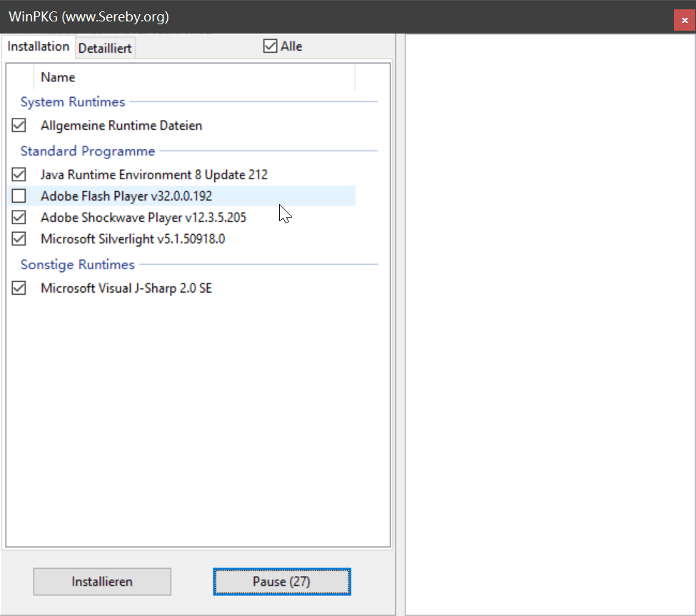Viewport: 696px width, 616px height.
Task: Select row text Adobe Shockwave Player v12.3.5.205
Action: pyautogui.click(x=143, y=217)
